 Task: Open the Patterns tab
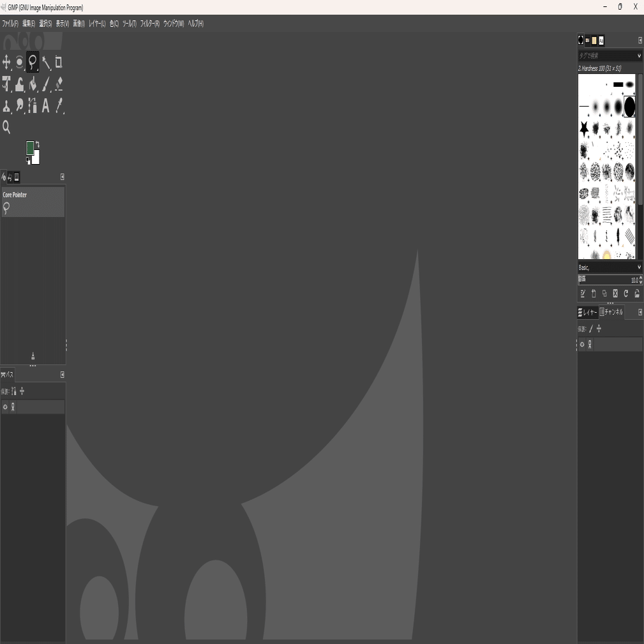click(x=588, y=40)
